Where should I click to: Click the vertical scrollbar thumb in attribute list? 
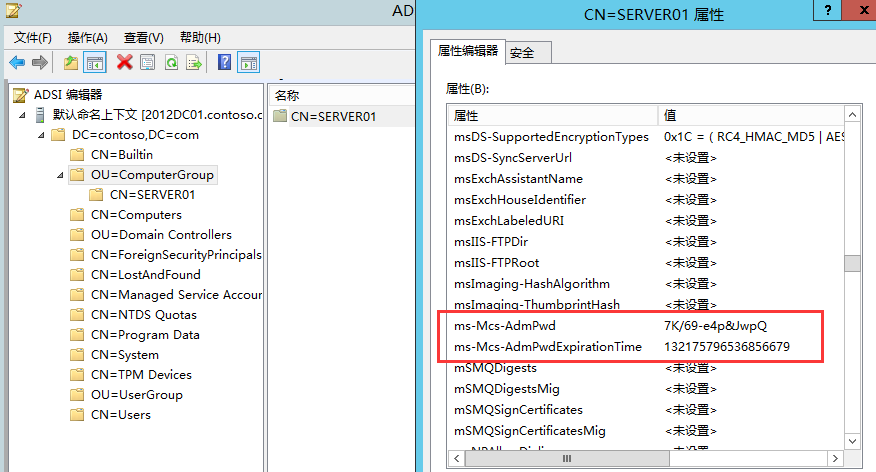(852, 263)
